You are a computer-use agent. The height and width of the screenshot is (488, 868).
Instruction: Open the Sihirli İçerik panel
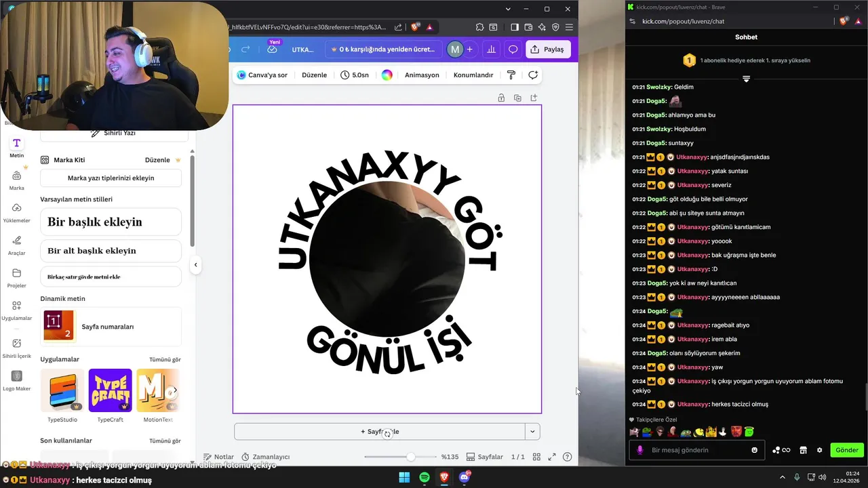point(16,347)
